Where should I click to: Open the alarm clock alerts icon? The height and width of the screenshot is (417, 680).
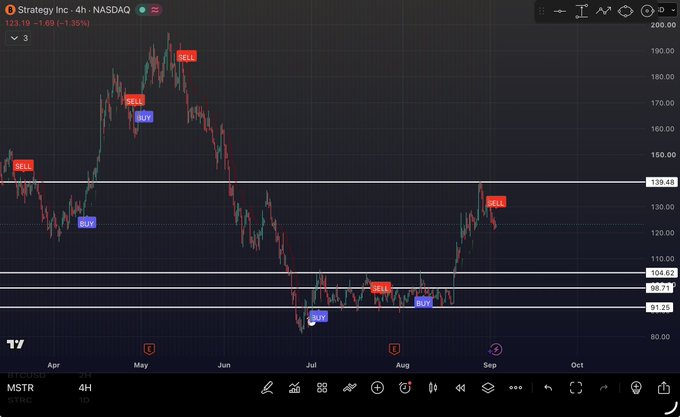coord(405,388)
